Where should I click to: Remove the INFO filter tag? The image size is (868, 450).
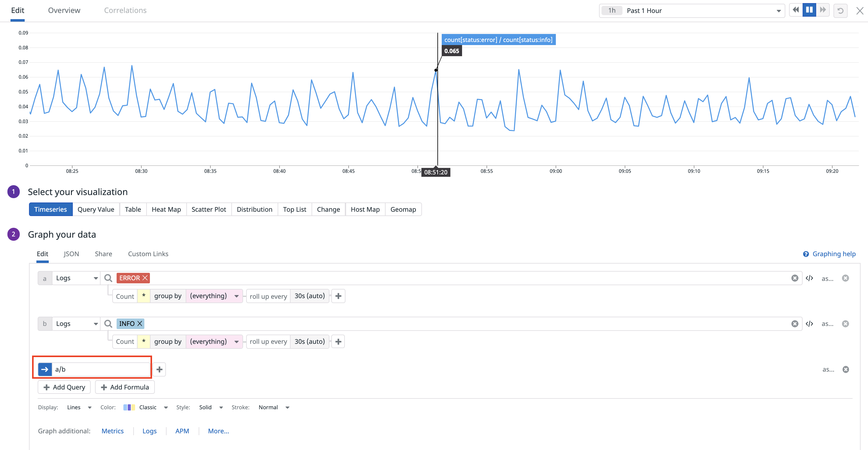pos(140,323)
